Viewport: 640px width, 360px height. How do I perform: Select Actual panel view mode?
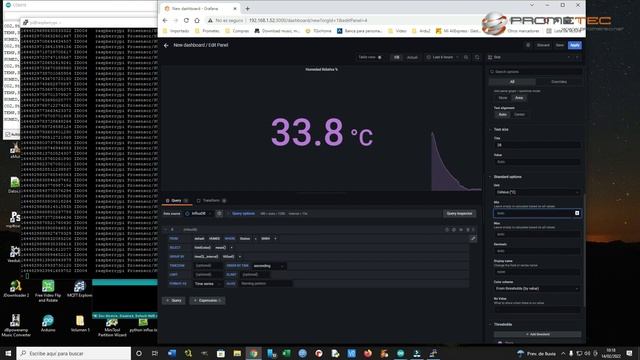tap(412, 58)
